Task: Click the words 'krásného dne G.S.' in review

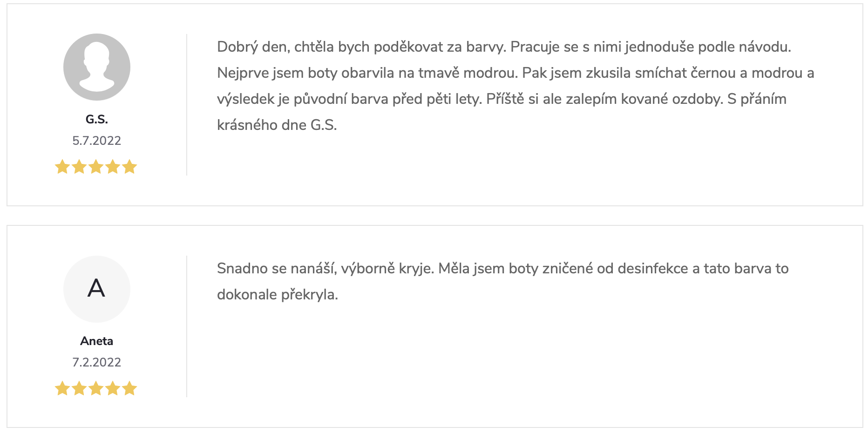Action: (277, 125)
